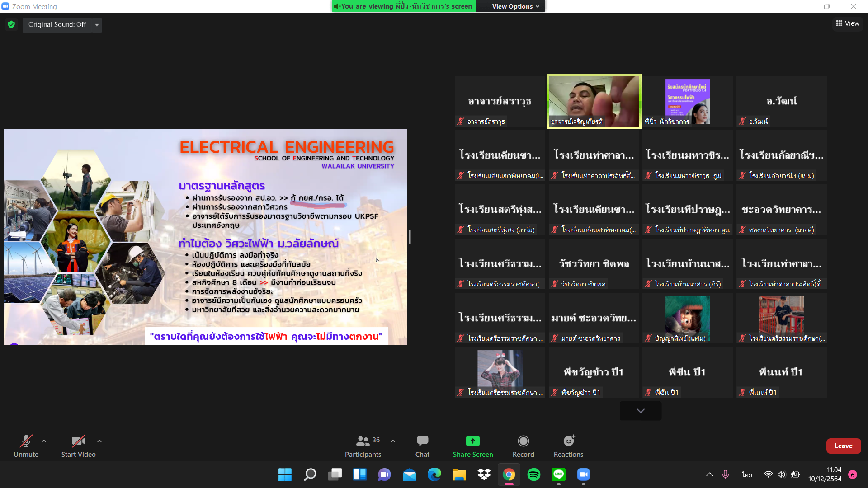Start Video to turn camera on
Viewport: 868px width, 488px height.
pos(78,446)
